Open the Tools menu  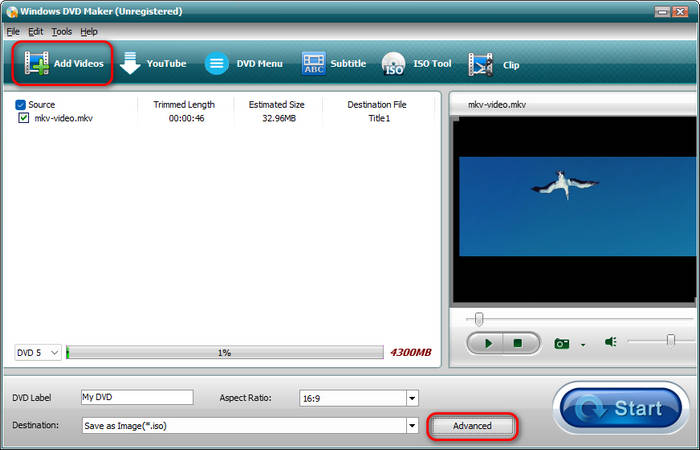tap(62, 32)
